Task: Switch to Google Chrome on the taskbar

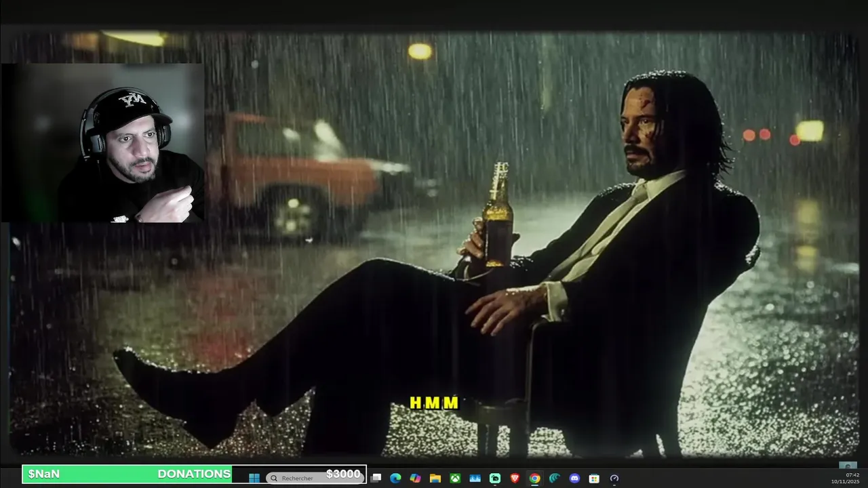Action: (534, 478)
